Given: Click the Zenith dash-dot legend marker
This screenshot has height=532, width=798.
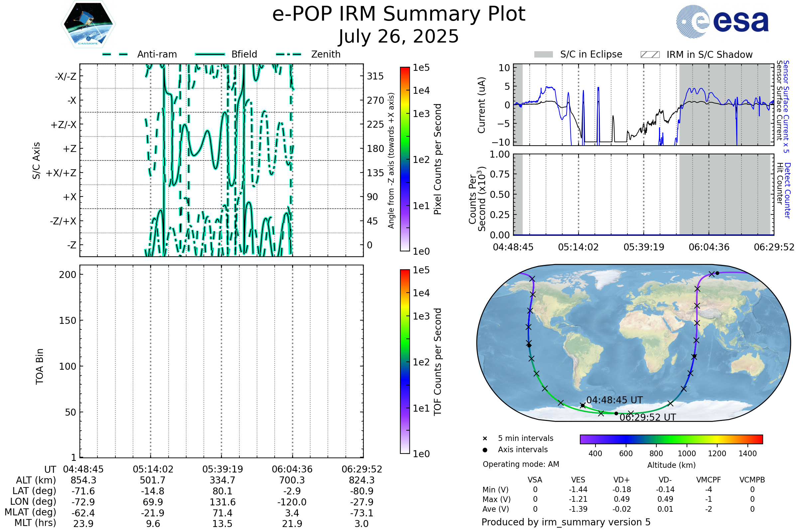Looking at the screenshot, I should pos(288,54).
